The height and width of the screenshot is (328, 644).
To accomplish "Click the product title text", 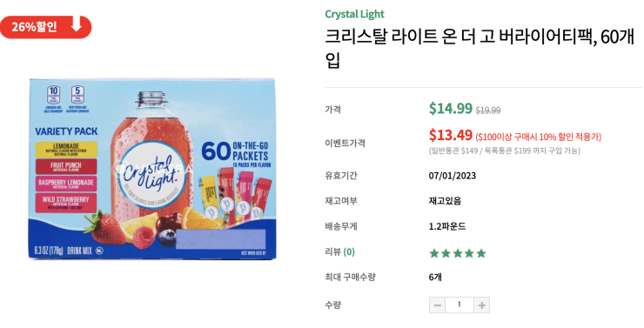I will (480, 49).
